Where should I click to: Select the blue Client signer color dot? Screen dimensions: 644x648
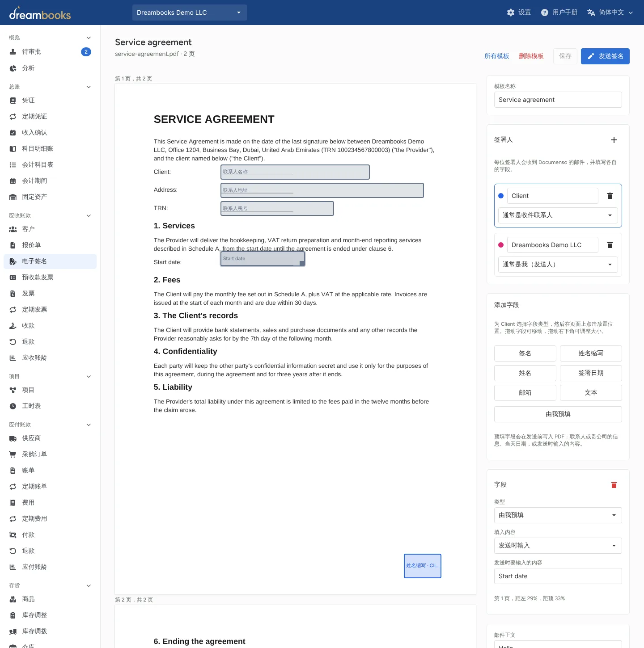[x=501, y=196]
